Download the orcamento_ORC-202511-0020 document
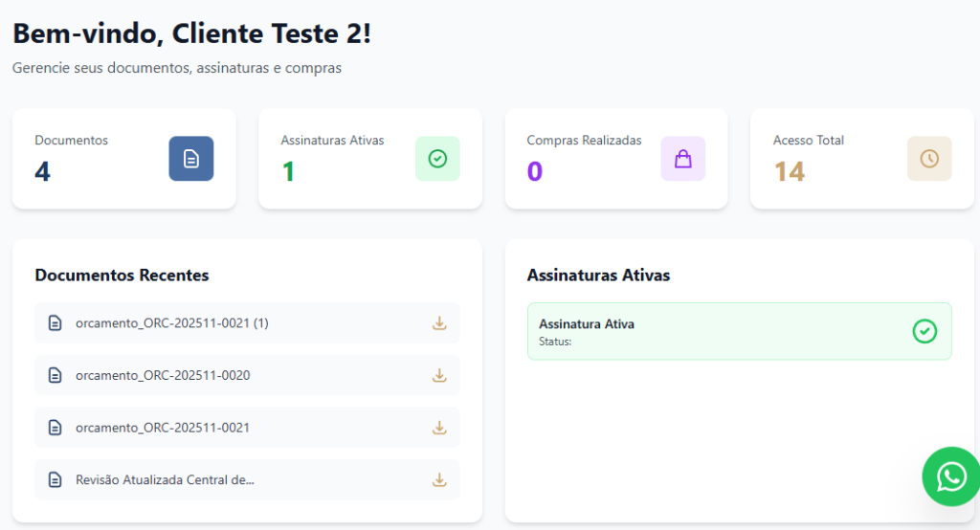980x530 pixels. coord(439,375)
